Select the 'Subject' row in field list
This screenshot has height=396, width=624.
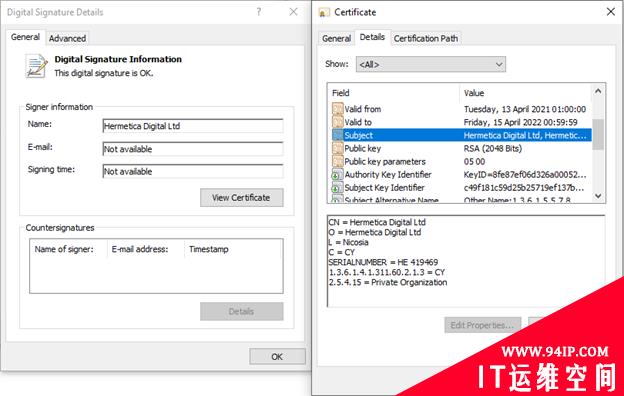(461, 135)
